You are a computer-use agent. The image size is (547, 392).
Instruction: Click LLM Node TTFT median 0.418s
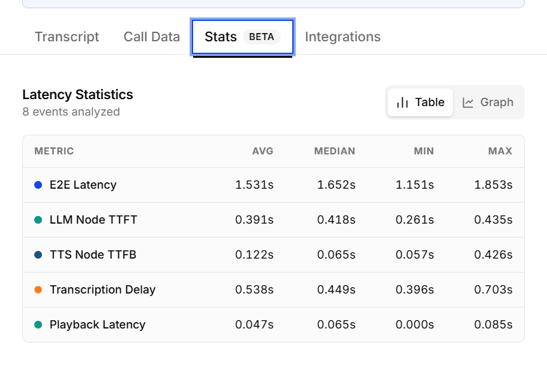[336, 220]
